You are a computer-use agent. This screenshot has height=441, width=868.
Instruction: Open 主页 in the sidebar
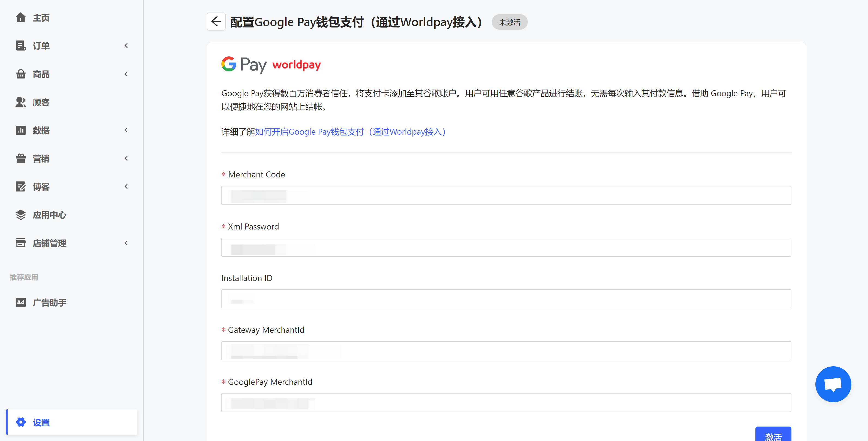point(41,17)
